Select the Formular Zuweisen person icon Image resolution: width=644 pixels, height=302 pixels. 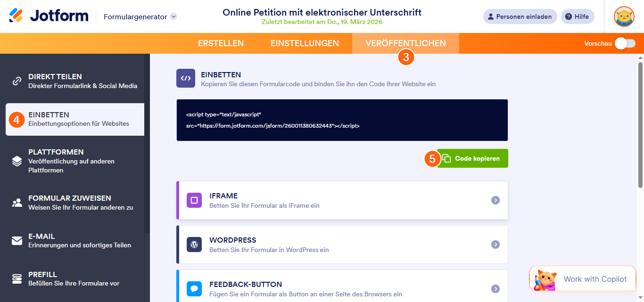click(17, 203)
